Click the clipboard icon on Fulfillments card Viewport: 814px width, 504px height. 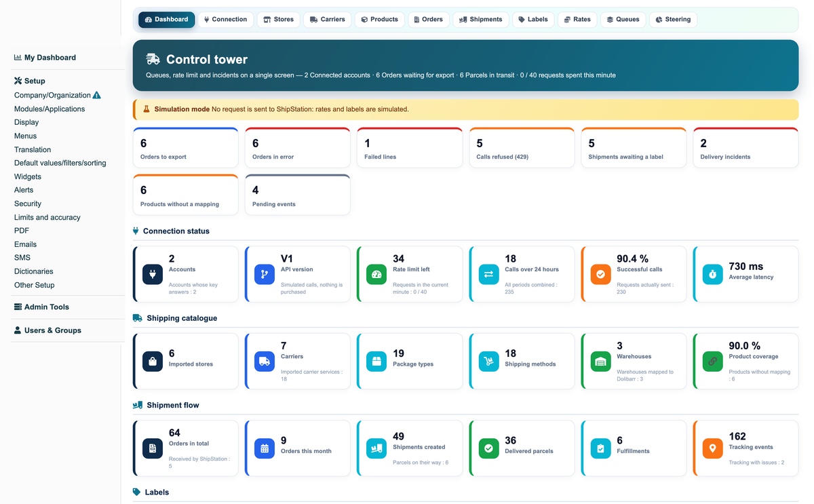point(600,448)
